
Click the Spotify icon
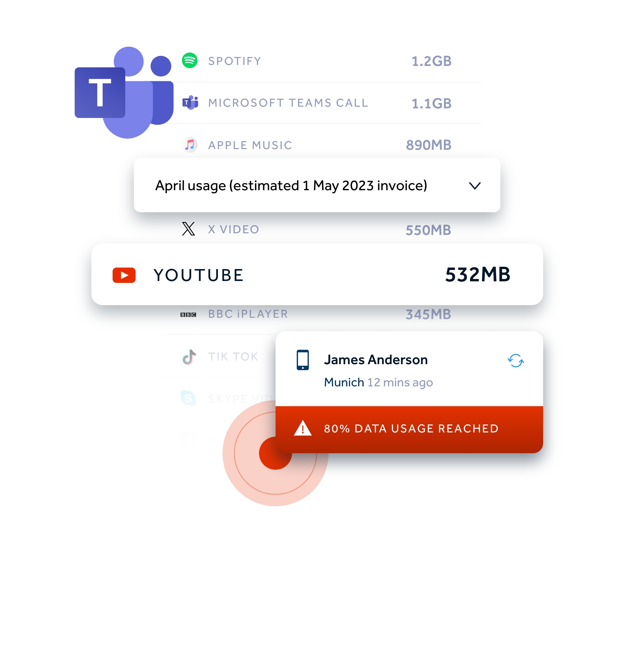(190, 61)
